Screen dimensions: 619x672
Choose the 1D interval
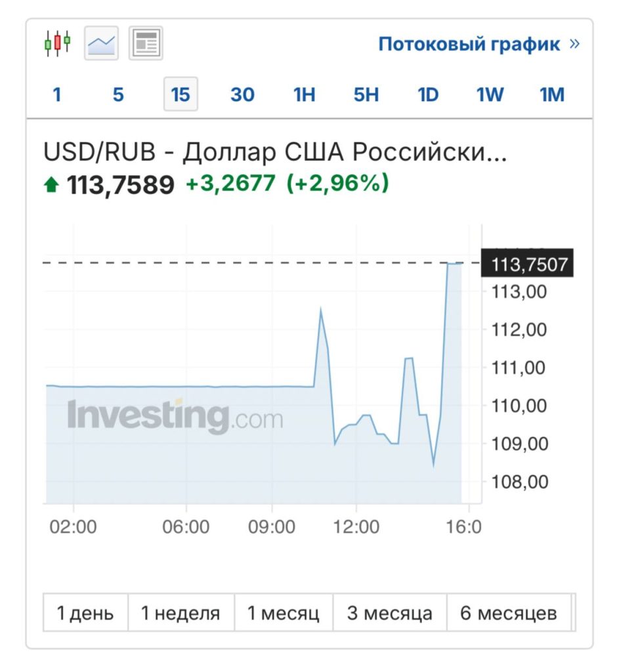tap(428, 95)
